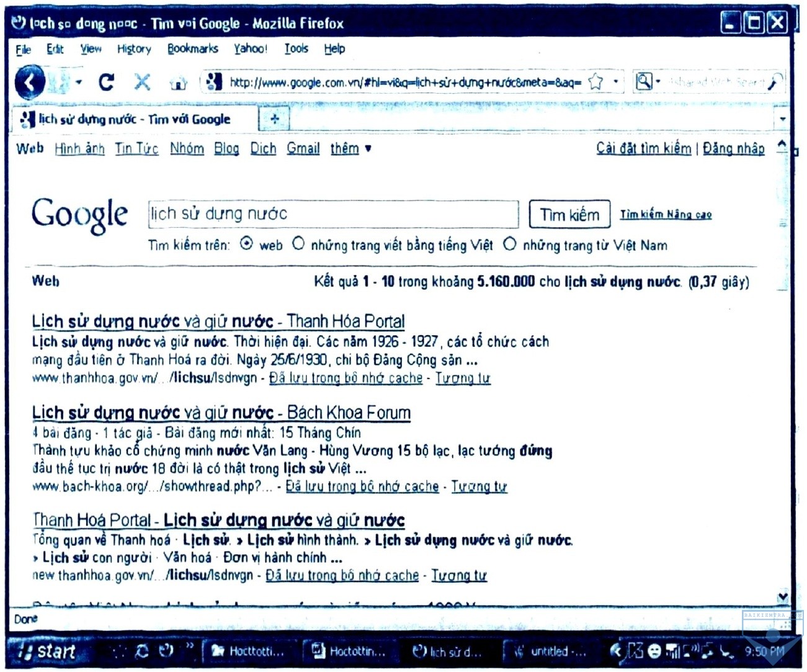Open the History menu

point(134,49)
